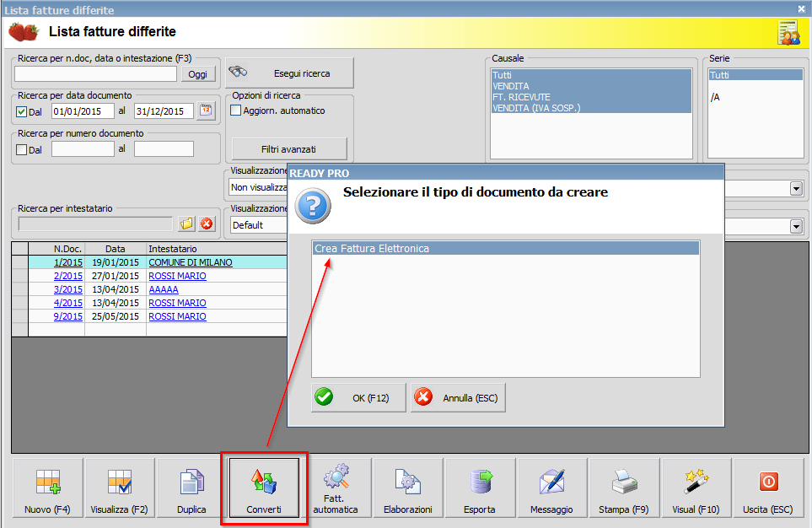
Task: Click the start date field 01/01/2015
Action: pos(83,110)
